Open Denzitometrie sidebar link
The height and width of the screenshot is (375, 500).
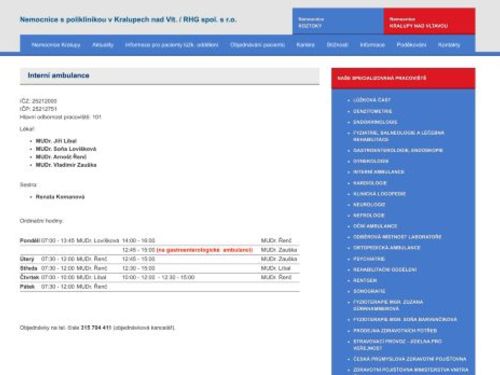[372, 111]
